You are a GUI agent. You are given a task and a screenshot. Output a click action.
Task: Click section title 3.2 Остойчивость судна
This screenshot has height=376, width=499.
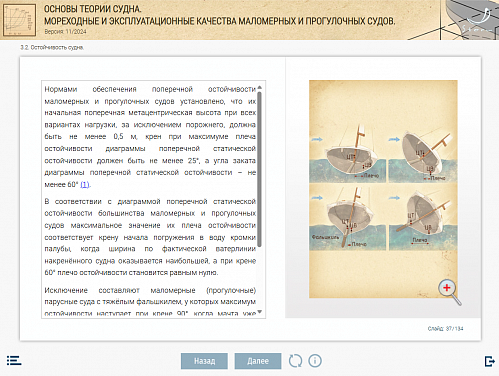click(52, 48)
